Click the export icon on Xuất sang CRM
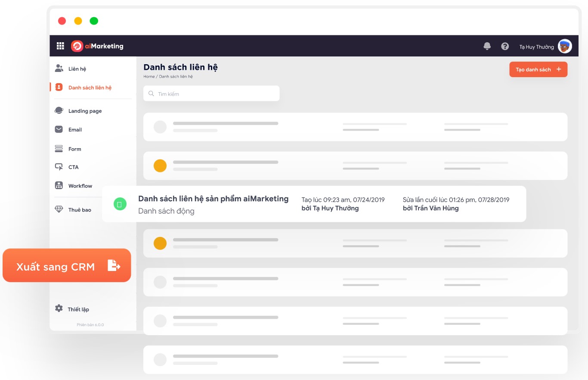Viewport: 588px width, 380px height. 114,265
